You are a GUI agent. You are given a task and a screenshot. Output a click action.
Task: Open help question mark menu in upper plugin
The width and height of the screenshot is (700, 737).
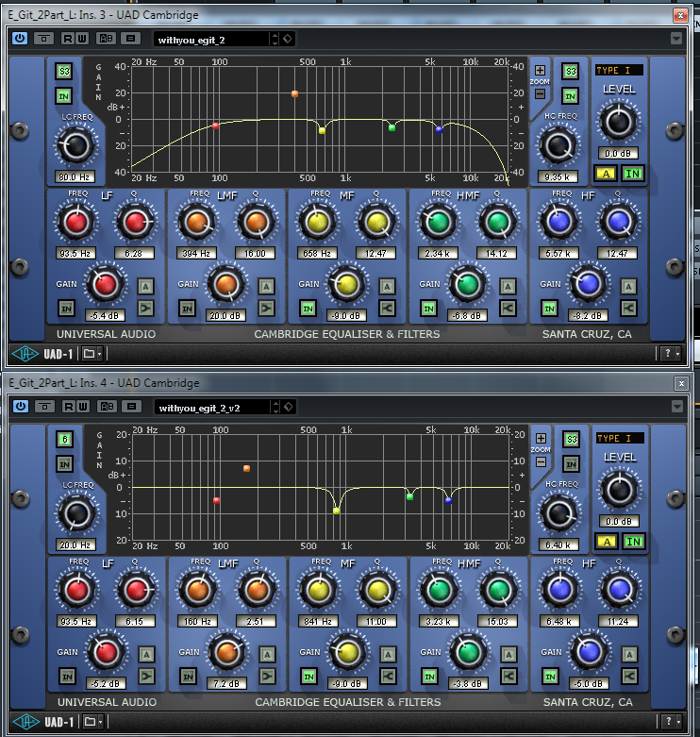click(x=671, y=354)
